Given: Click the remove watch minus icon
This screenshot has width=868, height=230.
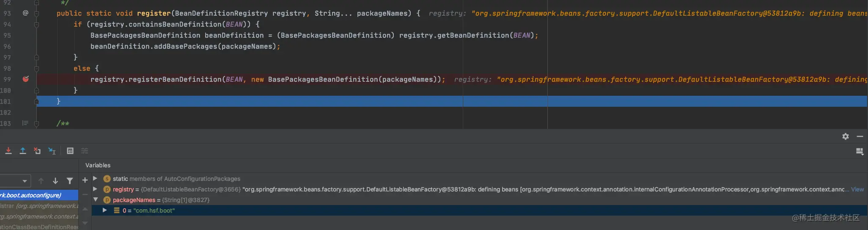Looking at the screenshot, I should click(x=85, y=194).
